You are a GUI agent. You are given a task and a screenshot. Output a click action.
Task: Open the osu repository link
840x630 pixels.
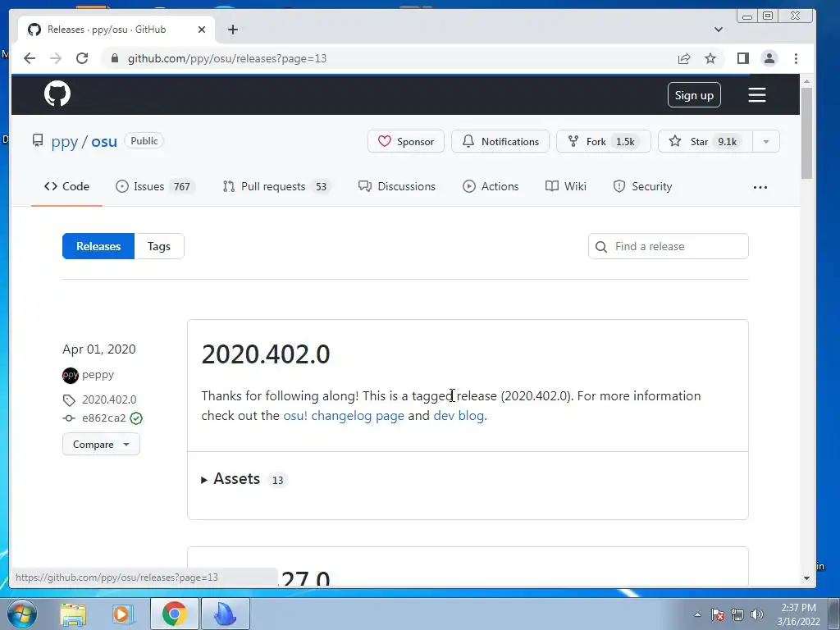click(x=104, y=141)
